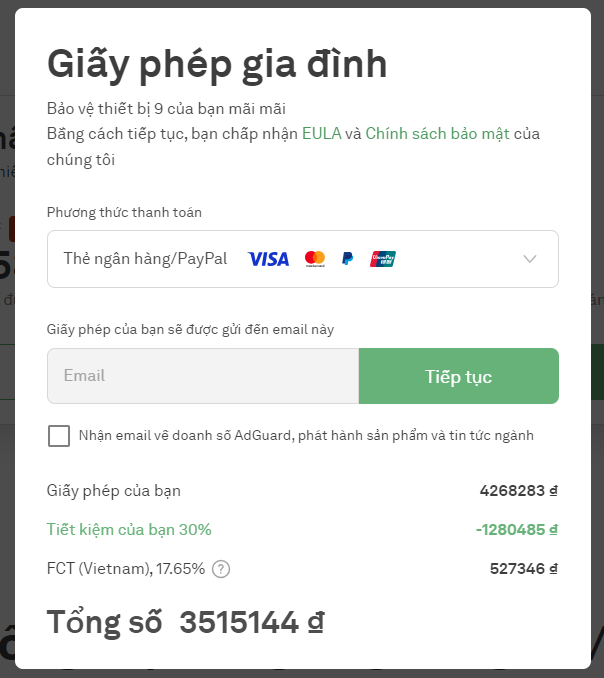Click the license price 4268283 đ

point(519,491)
